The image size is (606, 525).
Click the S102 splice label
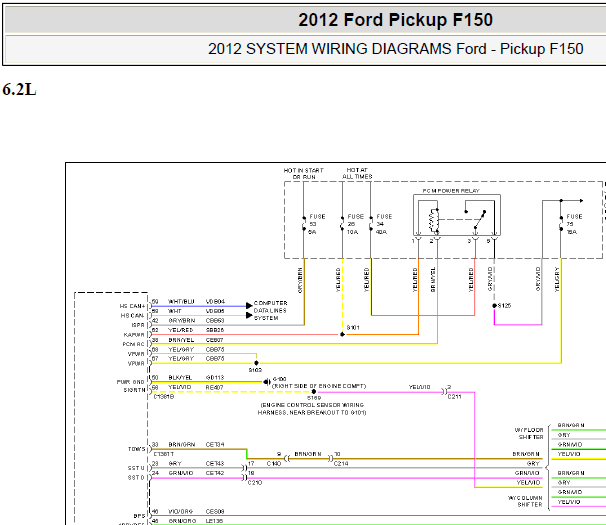point(255,370)
